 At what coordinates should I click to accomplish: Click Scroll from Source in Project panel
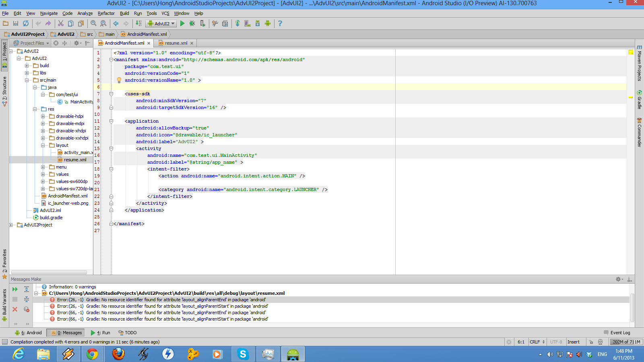(56, 43)
